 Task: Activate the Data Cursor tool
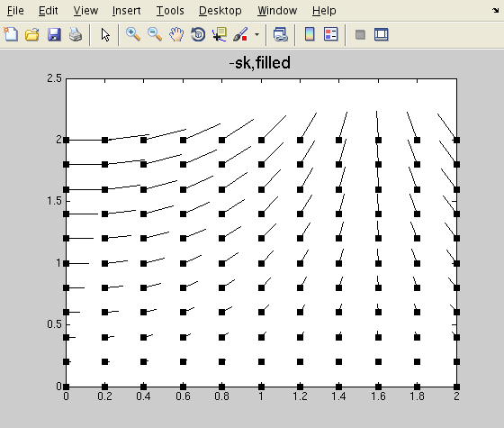pyautogui.click(x=220, y=34)
